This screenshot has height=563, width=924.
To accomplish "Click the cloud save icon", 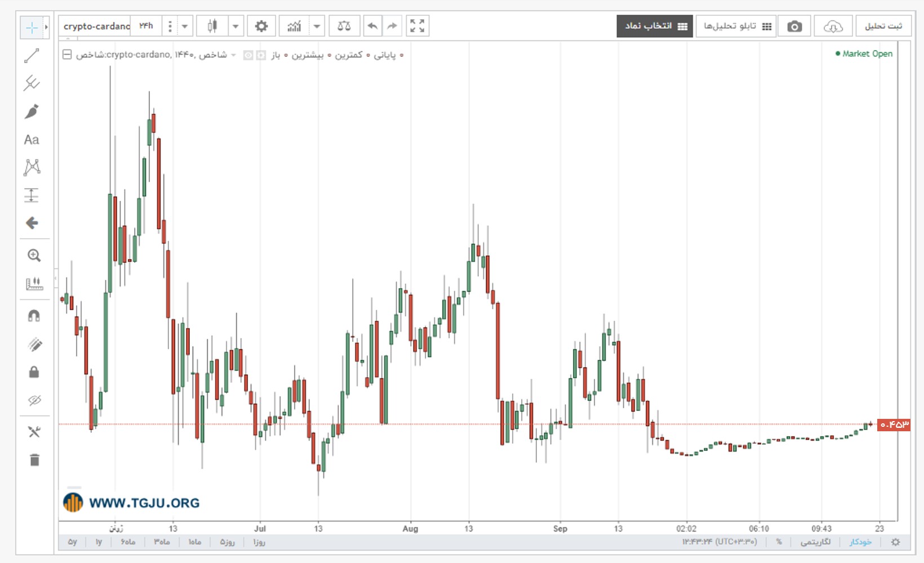I will point(833,26).
